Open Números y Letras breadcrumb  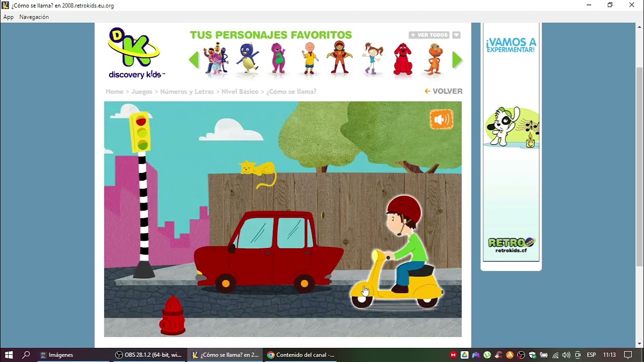click(x=187, y=92)
